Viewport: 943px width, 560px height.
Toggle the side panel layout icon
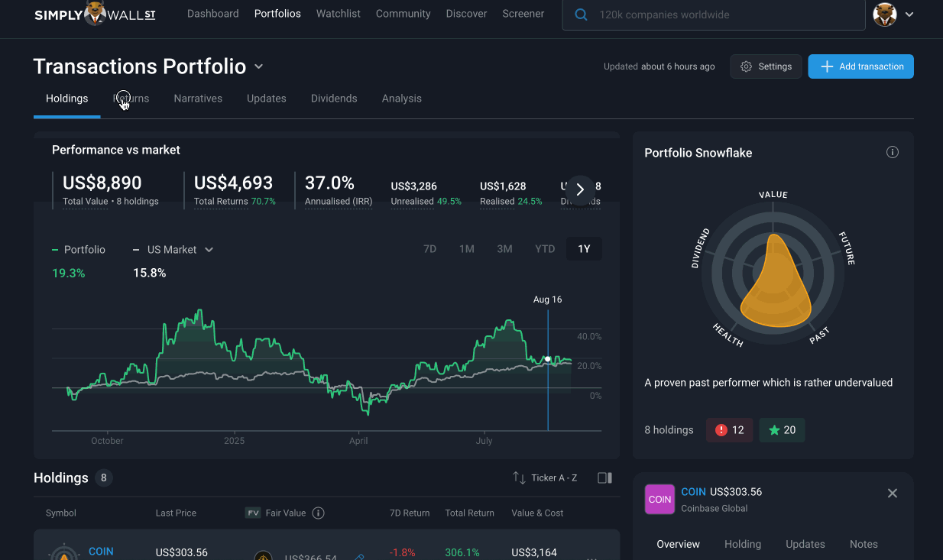604,477
